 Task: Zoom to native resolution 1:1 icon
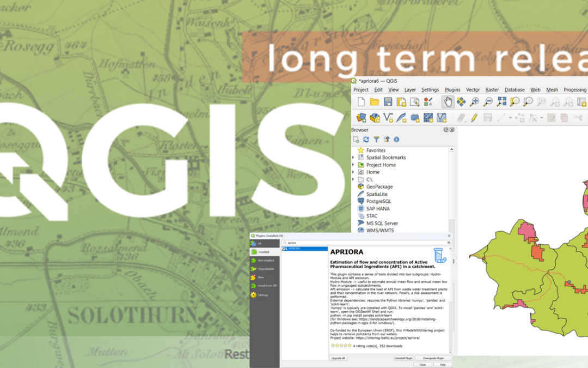[x=541, y=102]
